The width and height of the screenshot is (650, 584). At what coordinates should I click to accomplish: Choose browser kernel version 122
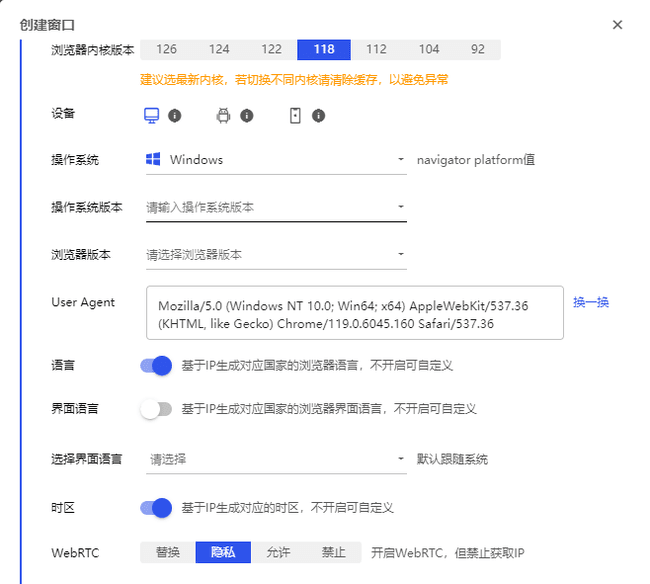click(271, 49)
